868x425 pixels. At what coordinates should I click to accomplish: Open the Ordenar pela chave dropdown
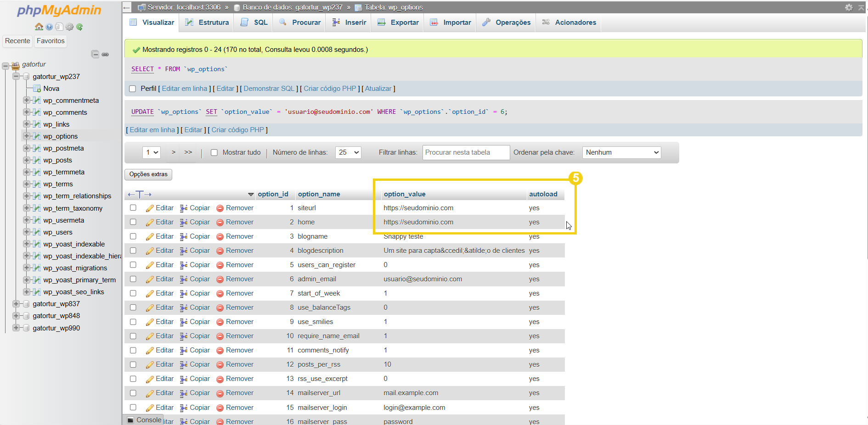click(621, 152)
